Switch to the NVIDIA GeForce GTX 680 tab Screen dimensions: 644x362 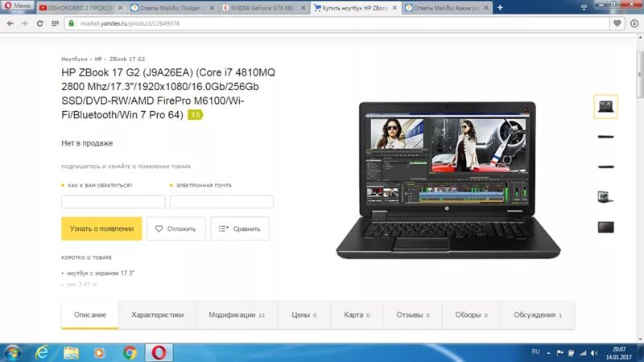pos(263,8)
